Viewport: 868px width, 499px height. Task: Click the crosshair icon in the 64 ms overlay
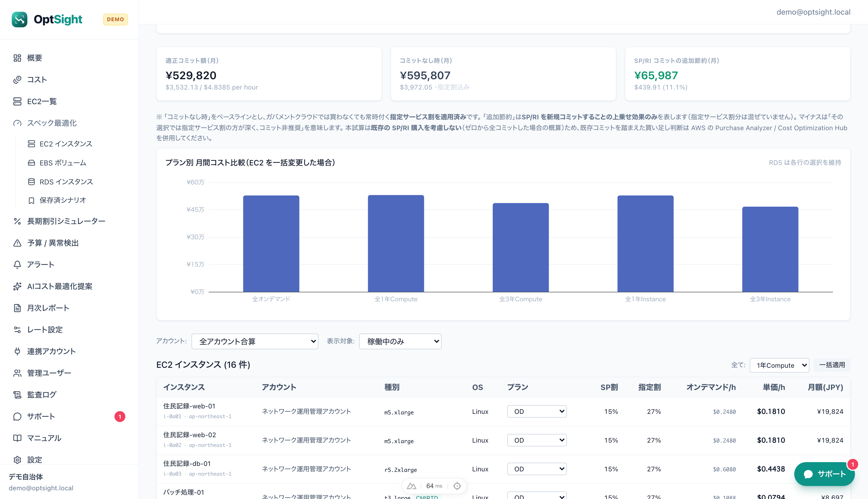coord(457,486)
